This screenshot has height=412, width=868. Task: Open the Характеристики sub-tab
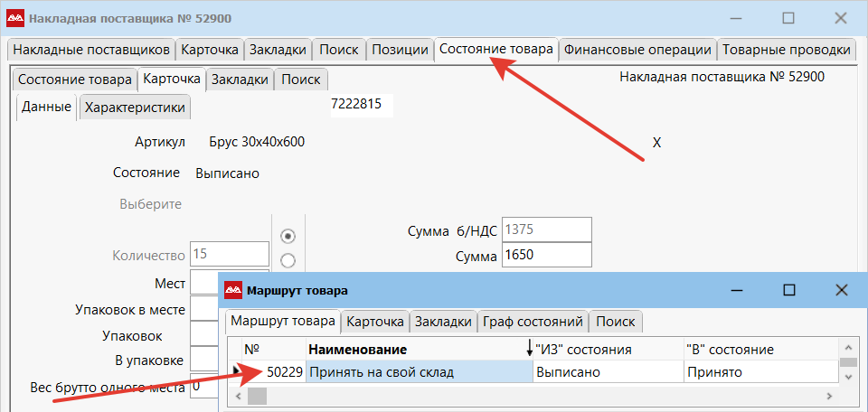point(135,108)
